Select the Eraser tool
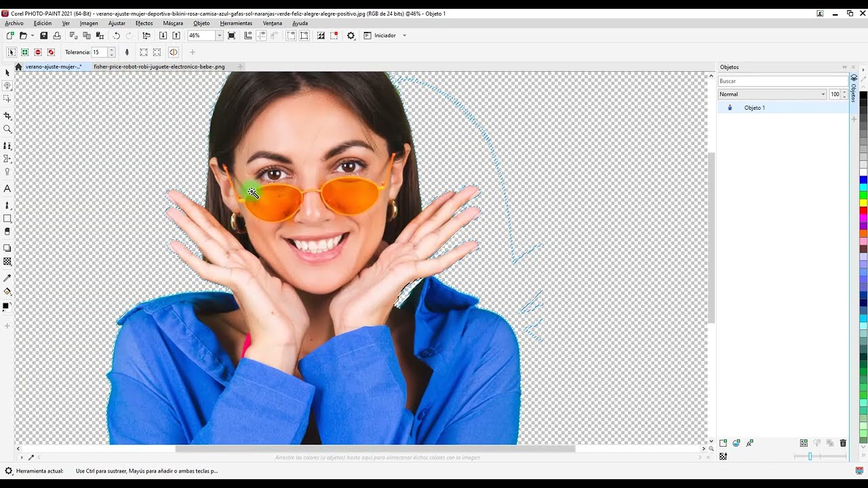 [x=7, y=231]
